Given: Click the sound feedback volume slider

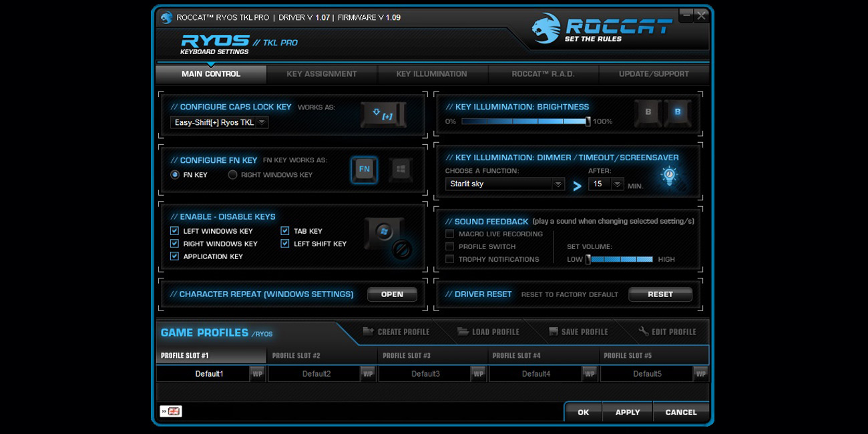Looking at the screenshot, I should (620, 259).
